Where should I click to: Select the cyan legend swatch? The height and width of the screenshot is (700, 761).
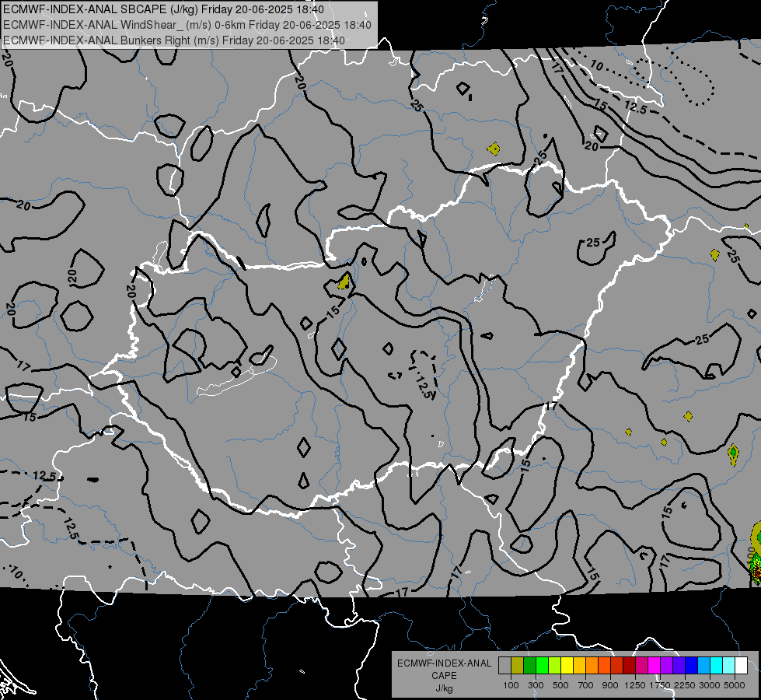[717, 666]
